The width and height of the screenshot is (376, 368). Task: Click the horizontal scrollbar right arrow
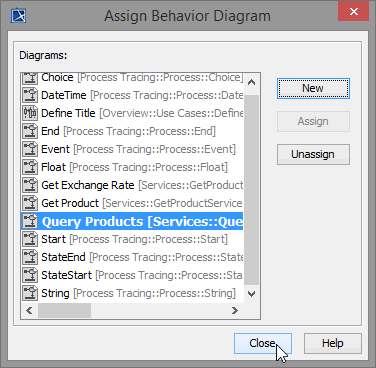click(x=235, y=310)
